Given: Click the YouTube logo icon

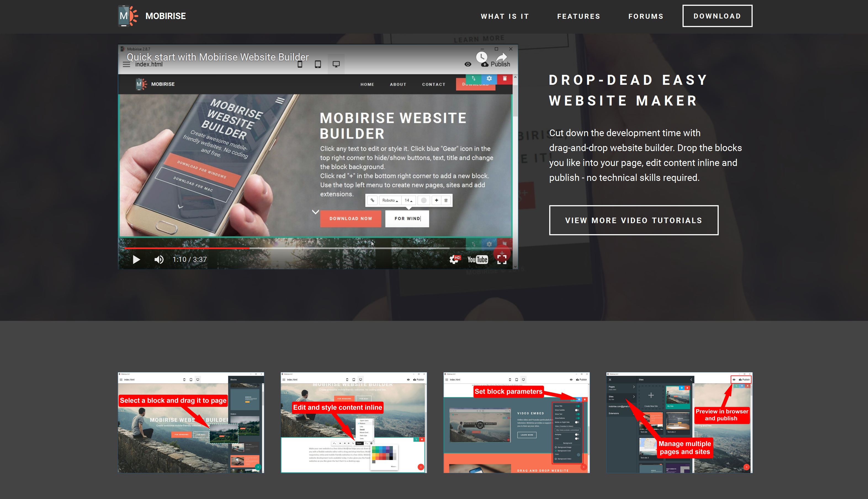Looking at the screenshot, I should pyautogui.click(x=477, y=259).
